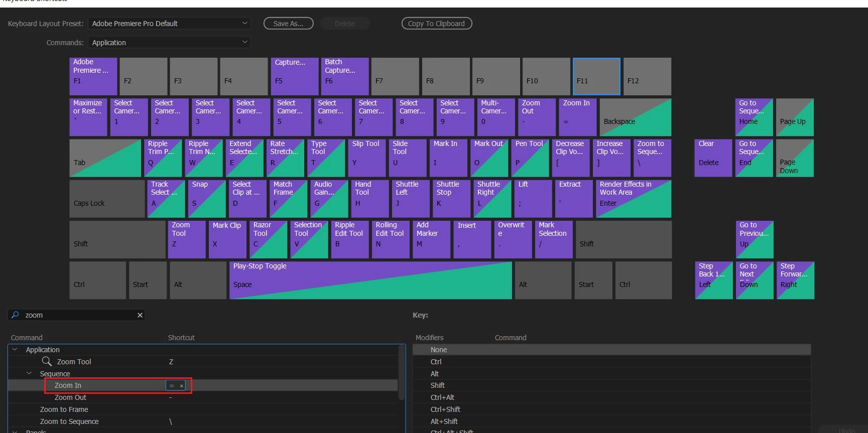This screenshot has height=433, width=868.
Task: Open Keyboard Layout Preset dropdown
Action: tap(169, 24)
